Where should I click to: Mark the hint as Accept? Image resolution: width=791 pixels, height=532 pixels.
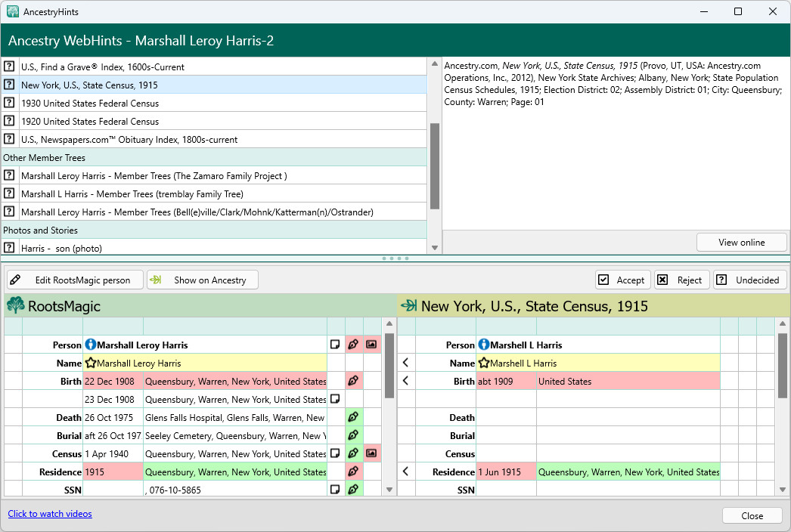click(622, 280)
